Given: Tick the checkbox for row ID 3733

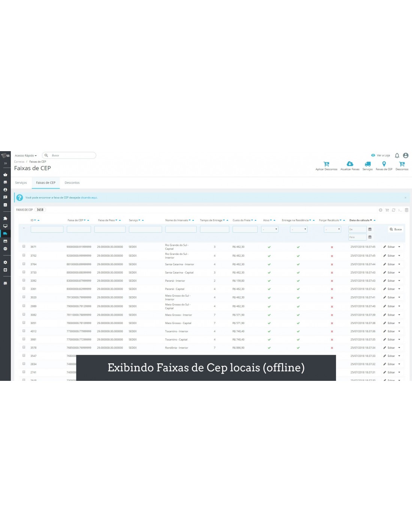Looking at the screenshot, I should [24, 272].
